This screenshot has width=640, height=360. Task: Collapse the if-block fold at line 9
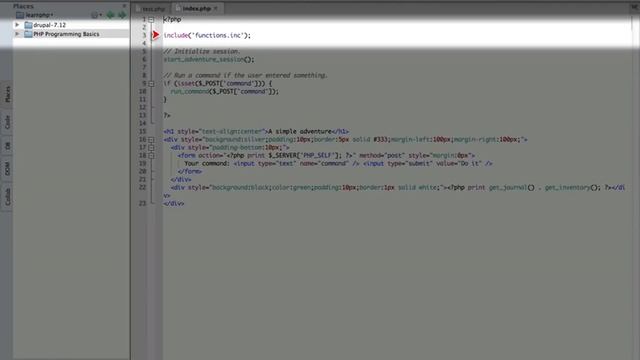pyautogui.click(x=151, y=84)
